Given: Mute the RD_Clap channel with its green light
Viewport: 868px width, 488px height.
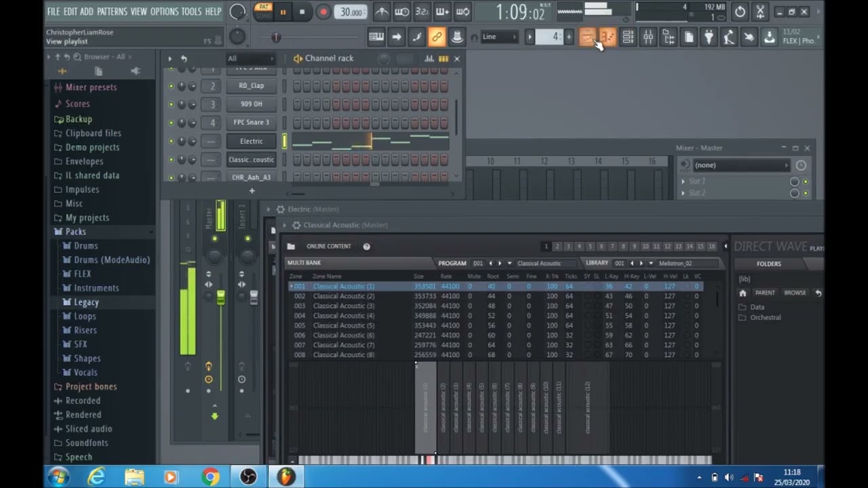Looking at the screenshot, I should click(171, 86).
